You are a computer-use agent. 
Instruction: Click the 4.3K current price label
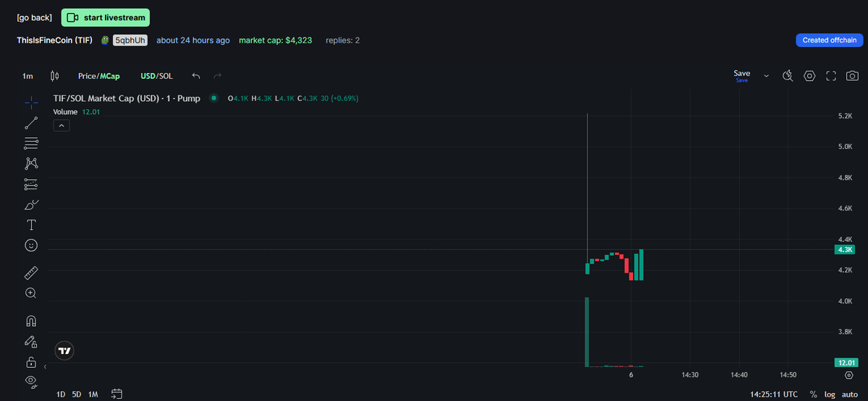(x=845, y=249)
